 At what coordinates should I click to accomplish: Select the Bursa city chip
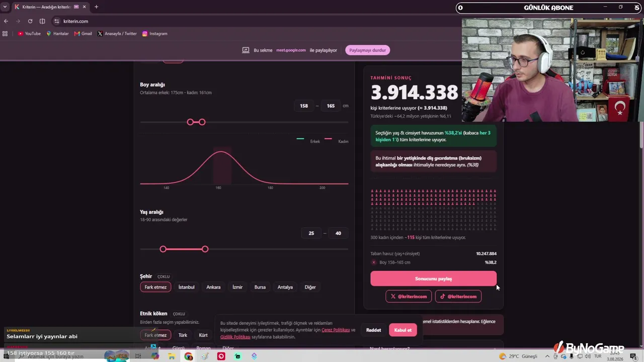point(260,287)
